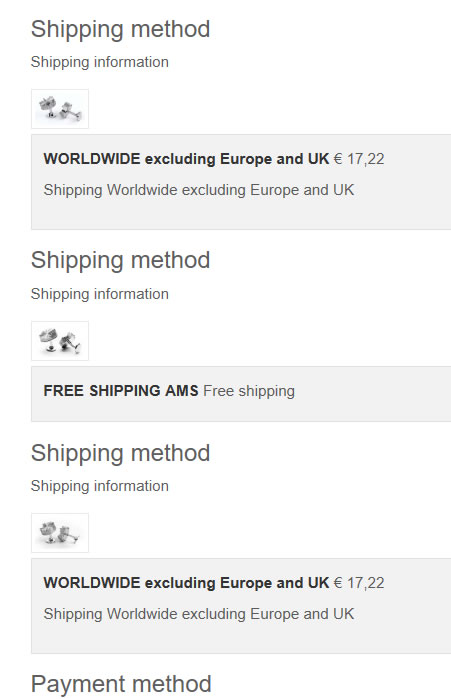451x699 pixels.
Task: Click the first Shipping method heading
Action: [x=120, y=29]
